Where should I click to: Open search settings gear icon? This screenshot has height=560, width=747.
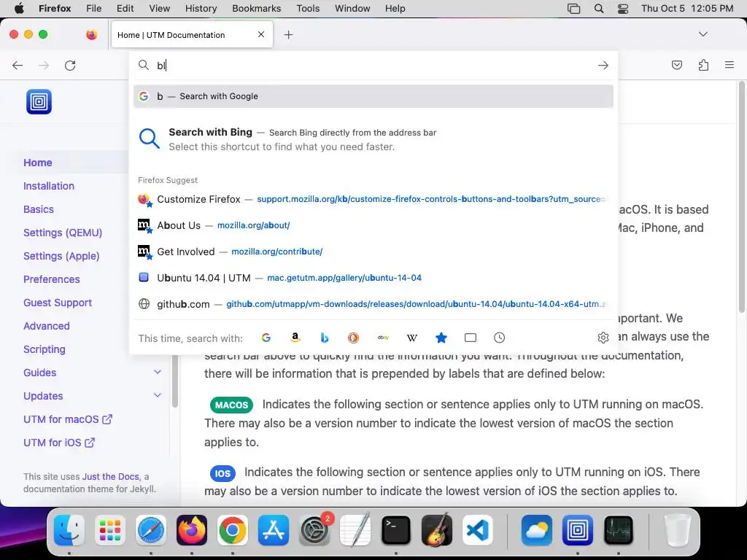click(x=603, y=338)
